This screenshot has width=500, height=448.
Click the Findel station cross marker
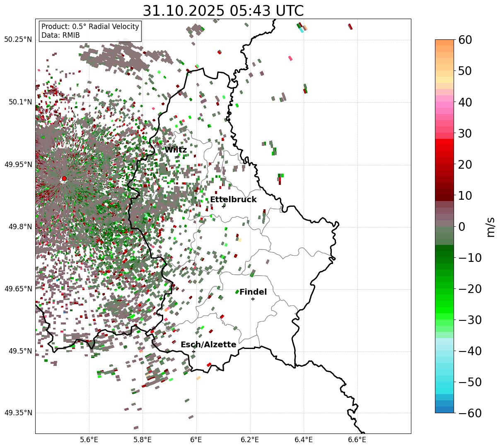[x=253, y=299]
